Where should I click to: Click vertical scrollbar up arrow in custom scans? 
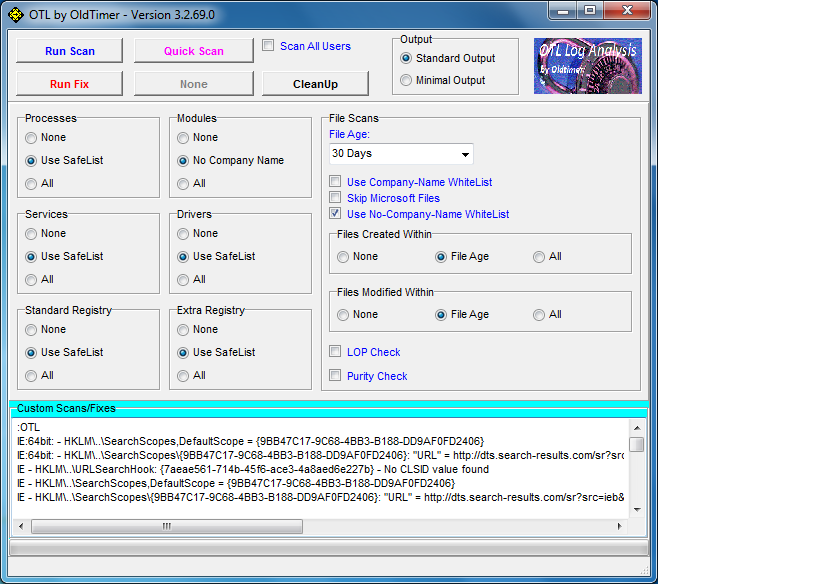pos(637,428)
